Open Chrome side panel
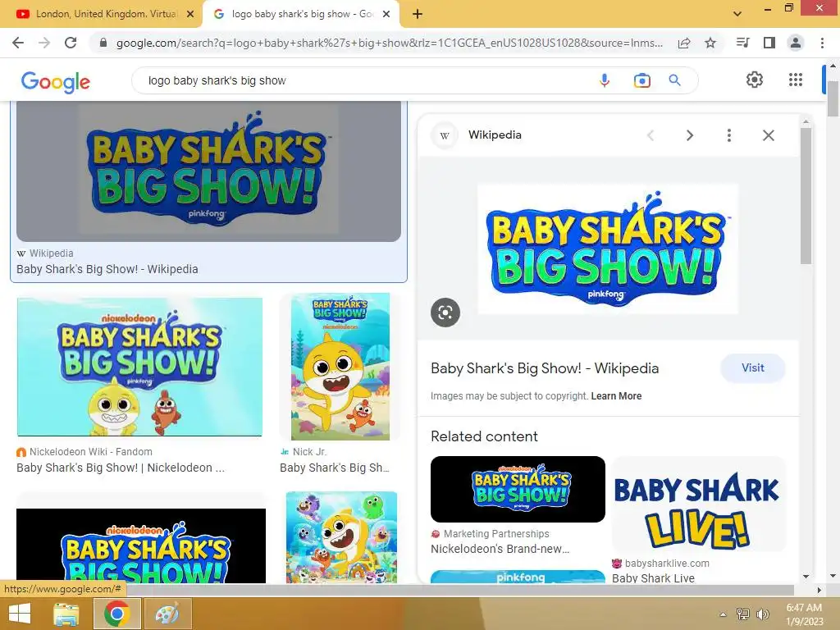This screenshot has width=840, height=630. tap(769, 43)
